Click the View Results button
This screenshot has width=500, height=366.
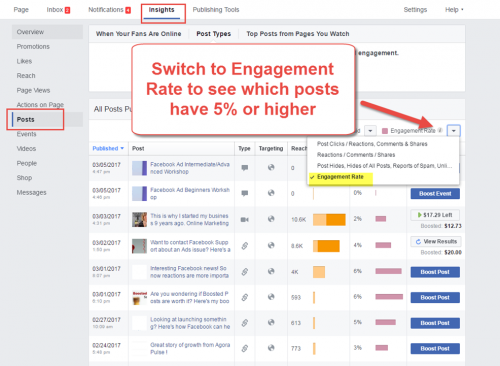click(435, 241)
